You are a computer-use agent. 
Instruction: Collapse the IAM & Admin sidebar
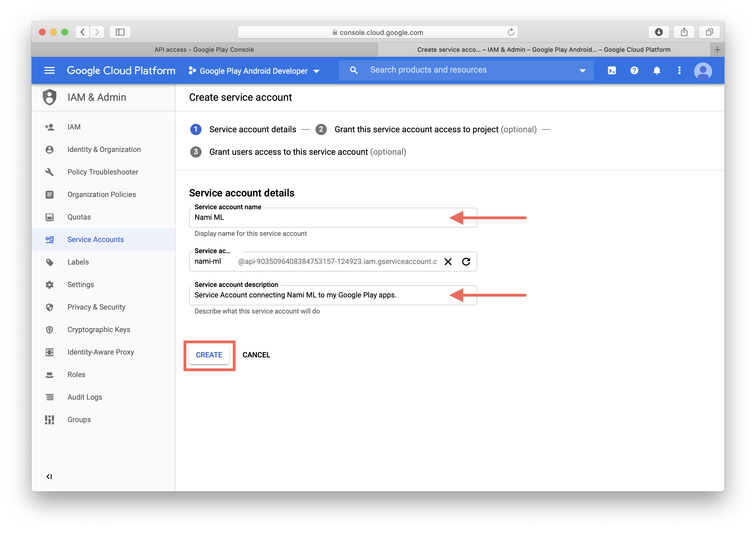click(49, 477)
